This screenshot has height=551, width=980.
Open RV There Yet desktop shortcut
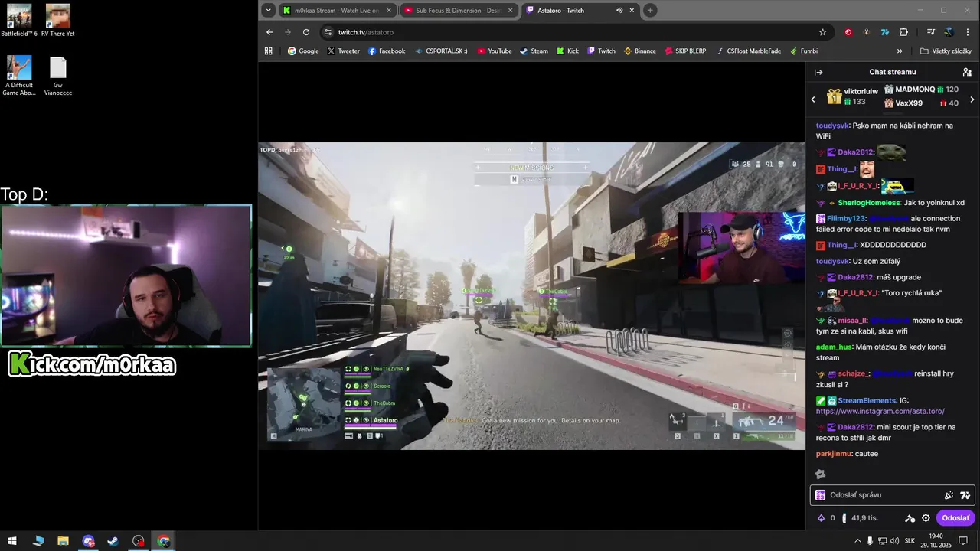(x=58, y=21)
